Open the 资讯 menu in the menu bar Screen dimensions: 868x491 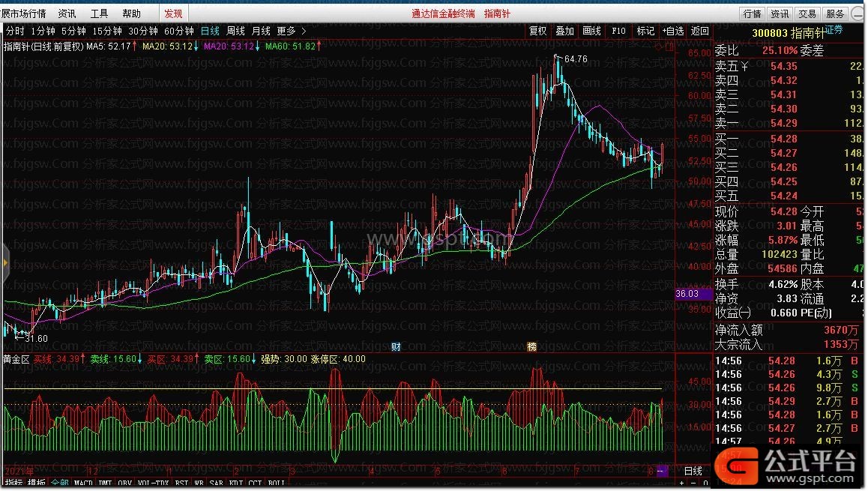(x=67, y=13)
